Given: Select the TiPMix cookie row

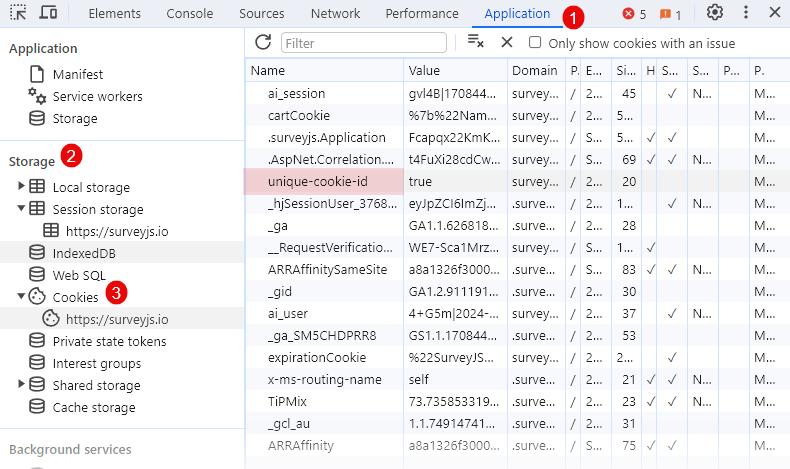Looking at the screenshot, I should click(517, 401).
